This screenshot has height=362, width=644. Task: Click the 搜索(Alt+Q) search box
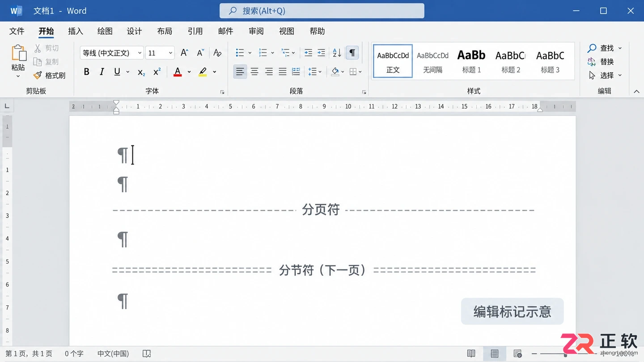322,11
